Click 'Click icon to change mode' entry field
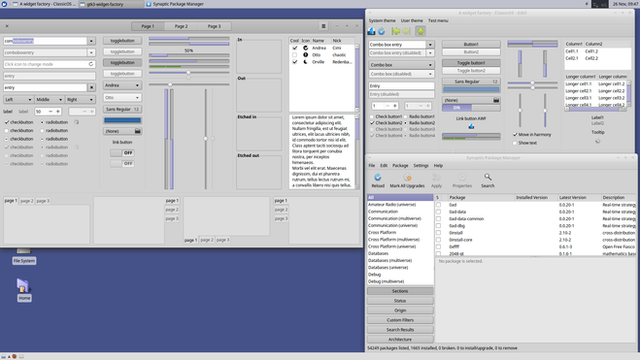The height and width of the screenshot is (360, 640). [49, 64]
